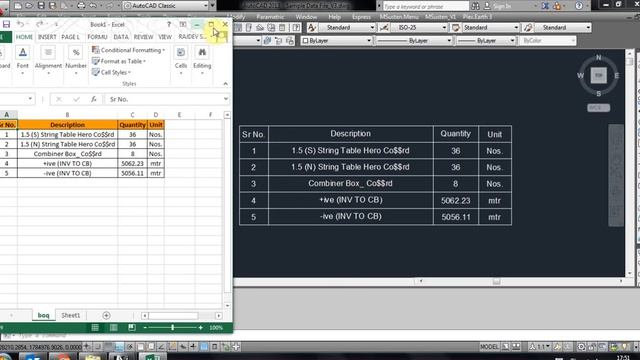Click Text Style icon in AutoCAD toolbar
The width and height of the screenshot is (640, 360).
pos(312,27)
